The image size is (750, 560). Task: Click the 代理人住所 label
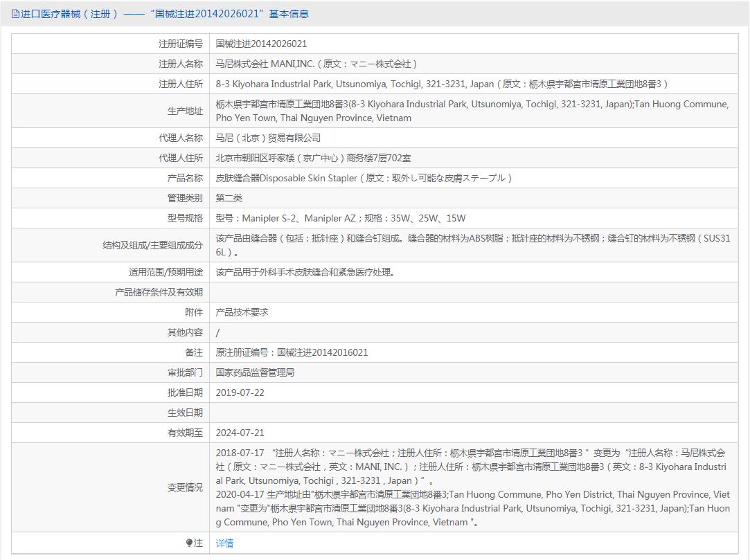180,158
